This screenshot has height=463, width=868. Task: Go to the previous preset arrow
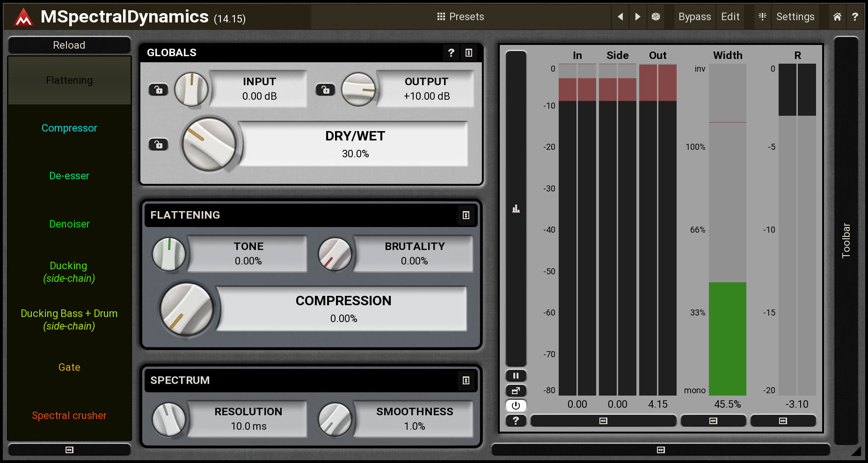620,17
